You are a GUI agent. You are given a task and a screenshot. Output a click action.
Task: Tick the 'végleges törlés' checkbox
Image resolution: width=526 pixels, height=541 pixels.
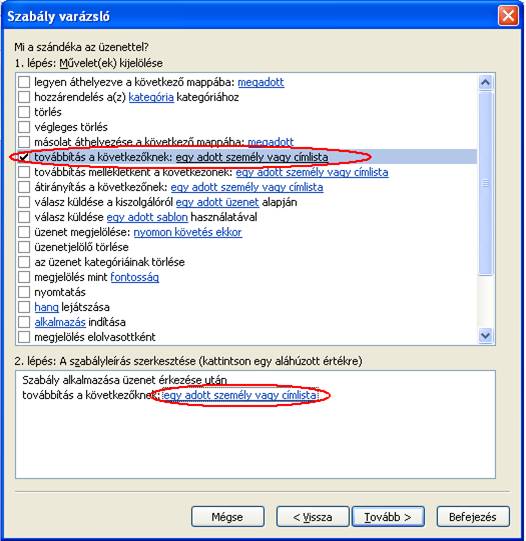[x=24, y=127]
